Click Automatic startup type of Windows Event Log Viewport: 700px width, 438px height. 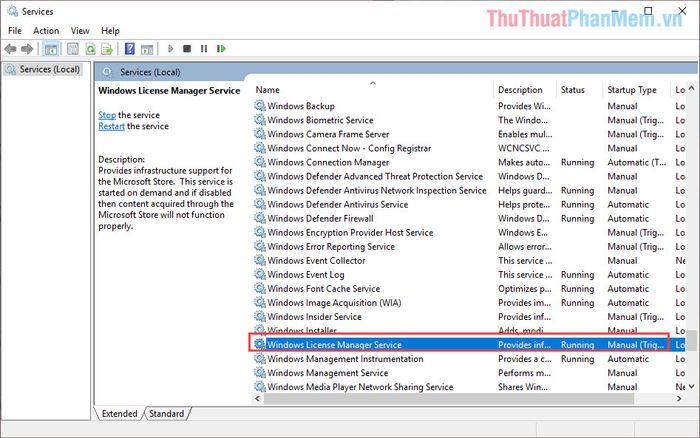(x=628, y=275)
